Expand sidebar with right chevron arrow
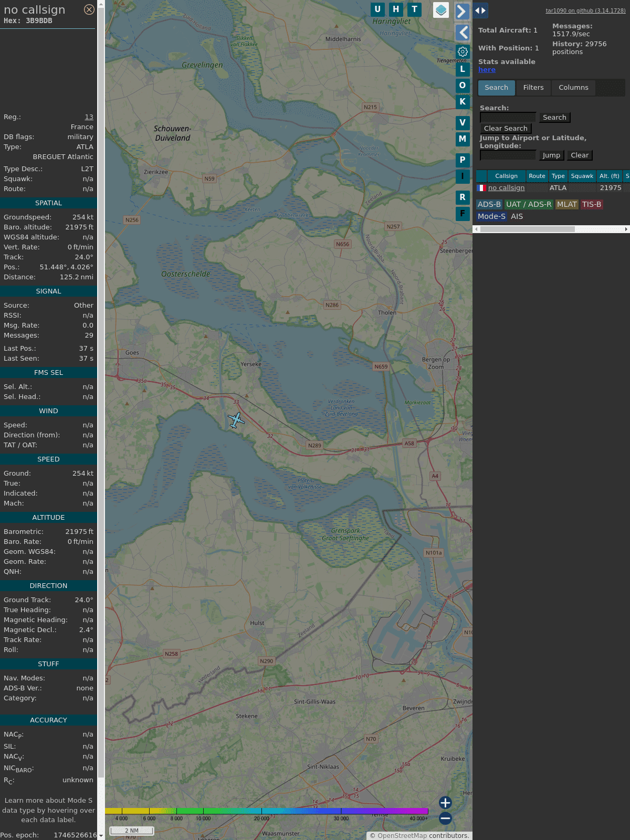This screenshot has height=840, width=630. point(462,12)
